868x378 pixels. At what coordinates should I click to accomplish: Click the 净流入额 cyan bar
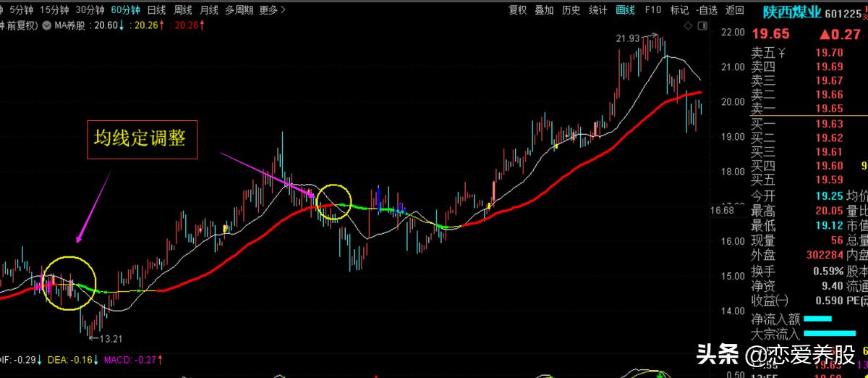(x=817, y=319)
